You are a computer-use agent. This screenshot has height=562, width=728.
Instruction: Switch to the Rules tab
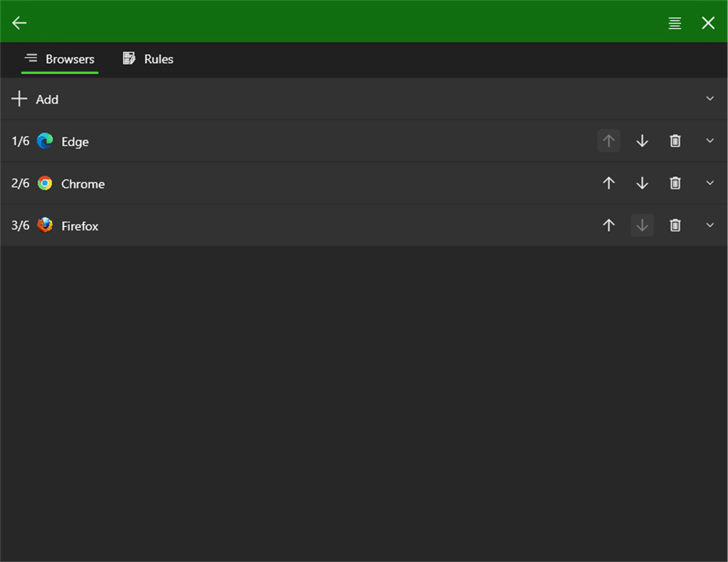click(148, 59)
